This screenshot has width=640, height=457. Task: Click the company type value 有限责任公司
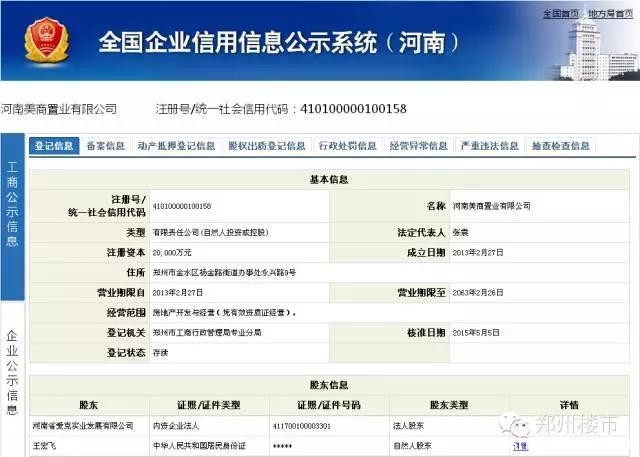coord(210,232)
